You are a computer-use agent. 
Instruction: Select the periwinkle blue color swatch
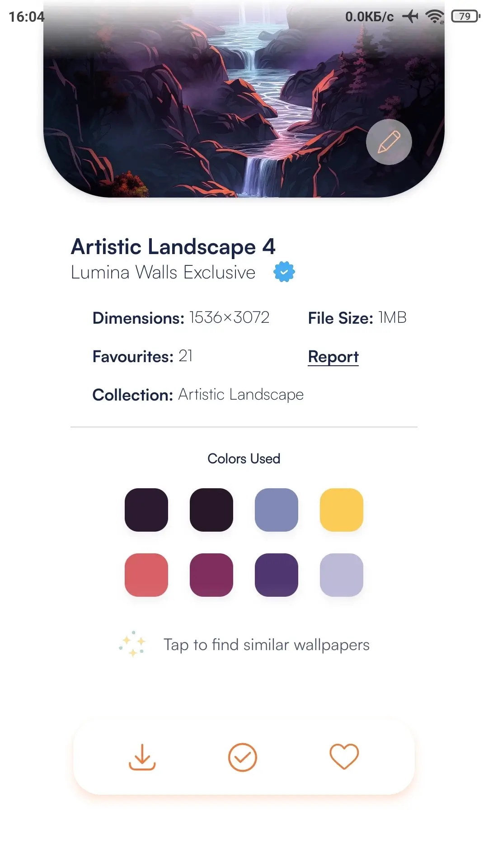(x=277, y=510)
